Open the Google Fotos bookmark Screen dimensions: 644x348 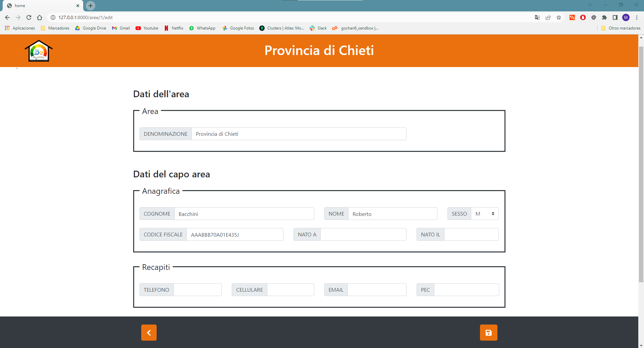pos(238,28)
